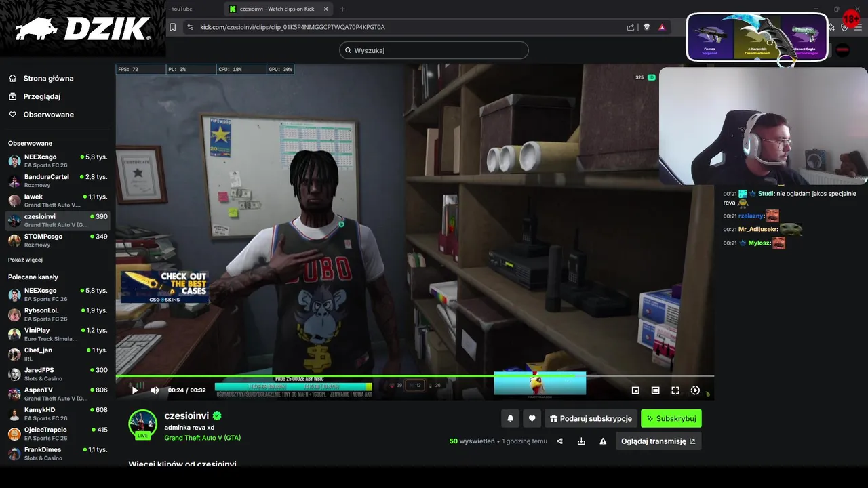Click the Studi username in chat
Screen dimensions: 868x488
point(766,194)
